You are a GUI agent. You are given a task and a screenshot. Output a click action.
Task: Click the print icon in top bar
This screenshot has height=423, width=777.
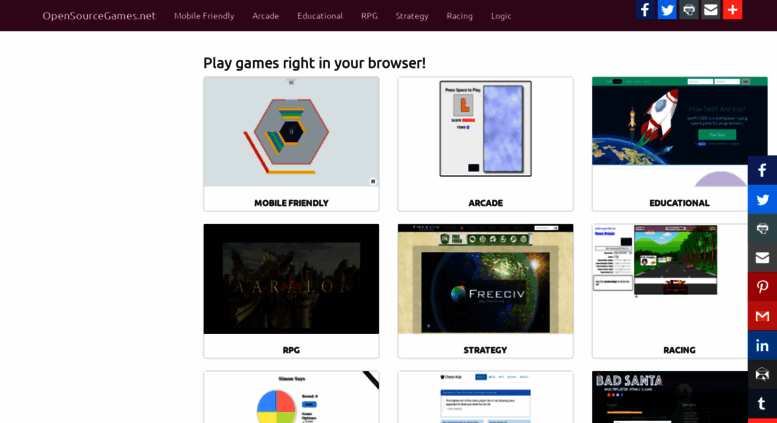coord(688,9)
